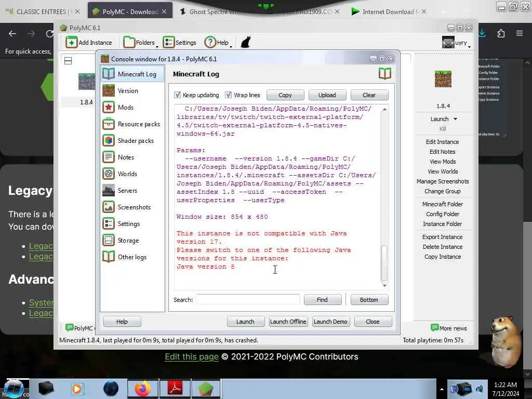
Task: Open the Folders dropdown in toolbar
Action: pyautogui.click(x=140, y=43)
